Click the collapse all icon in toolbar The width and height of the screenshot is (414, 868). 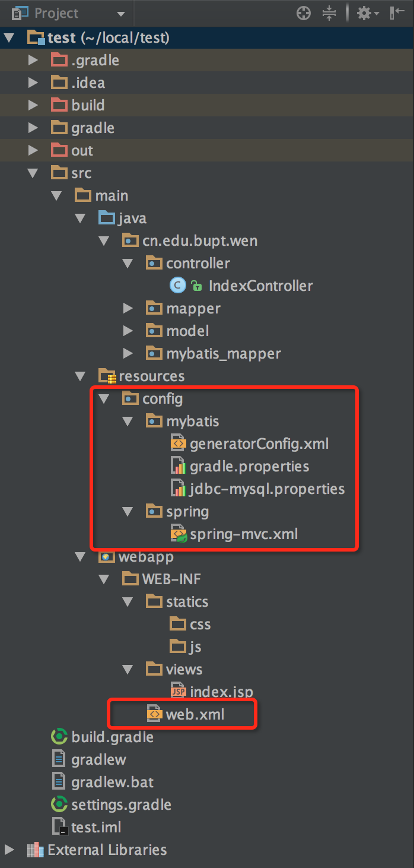point(329,13)
